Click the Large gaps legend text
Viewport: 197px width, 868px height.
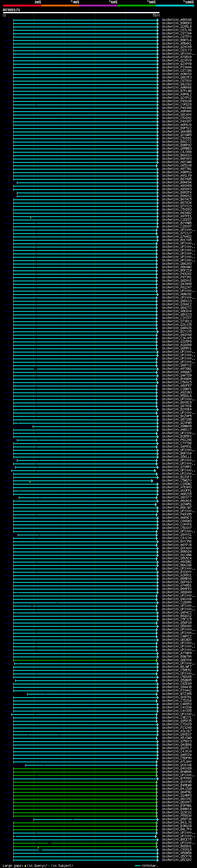click(38, 865)
